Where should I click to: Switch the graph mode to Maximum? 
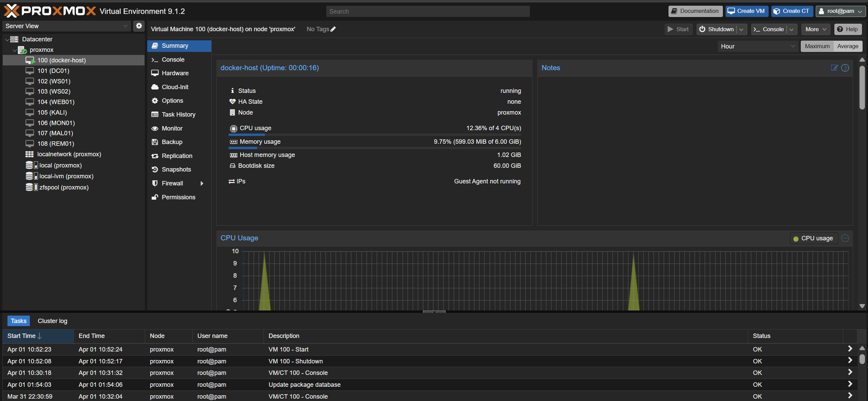(817, 46)
